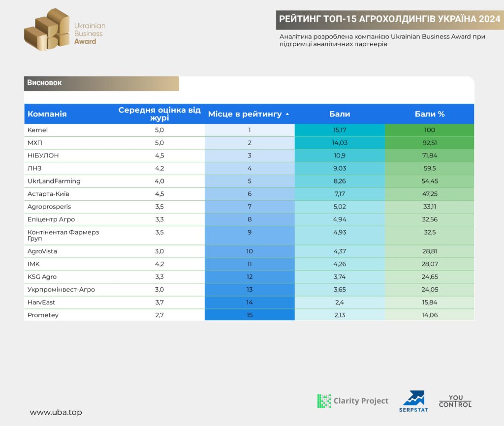Click the 4,37 points cell
The height and width of the screenshot is (426, 504).
340,251
